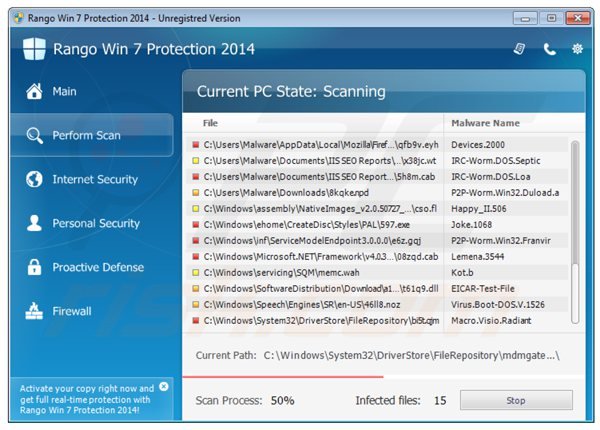Click the Infected files count 15
Image resolution: width=600 pixels, height=430 pixels.
440,401
